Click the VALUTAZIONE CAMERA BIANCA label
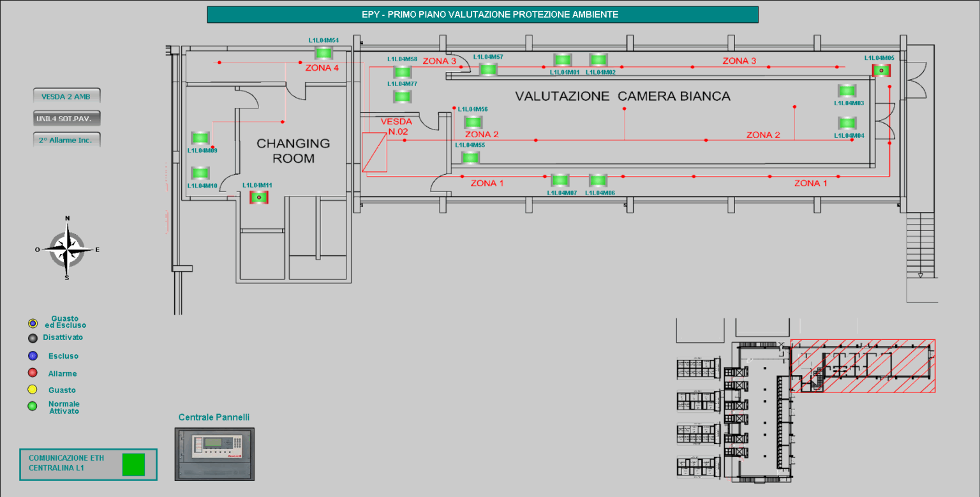 [x=623, y=96]
